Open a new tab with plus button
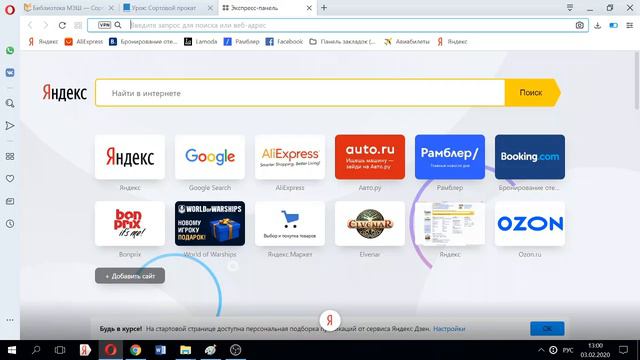640x360 pixels. (324, 8)
